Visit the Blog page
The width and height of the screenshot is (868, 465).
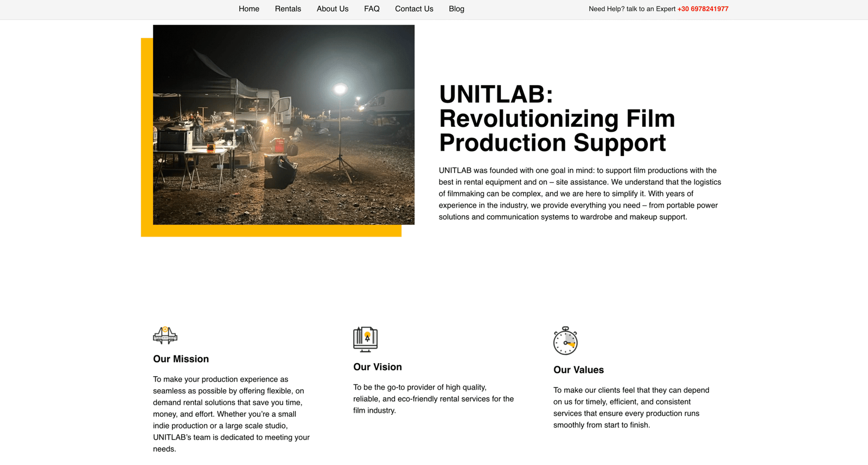pos(456,9)
